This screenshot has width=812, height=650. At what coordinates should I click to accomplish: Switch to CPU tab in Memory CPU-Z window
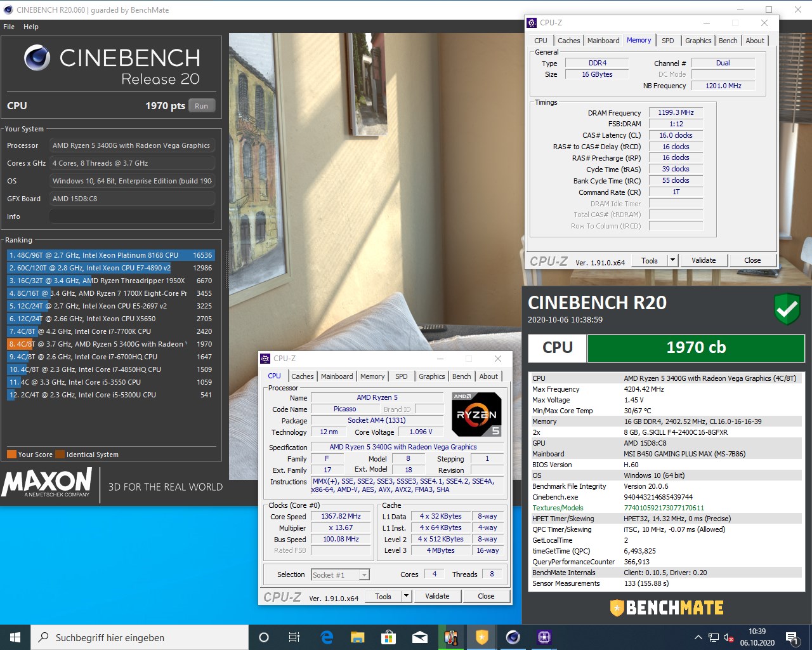[x=540, y=41]
